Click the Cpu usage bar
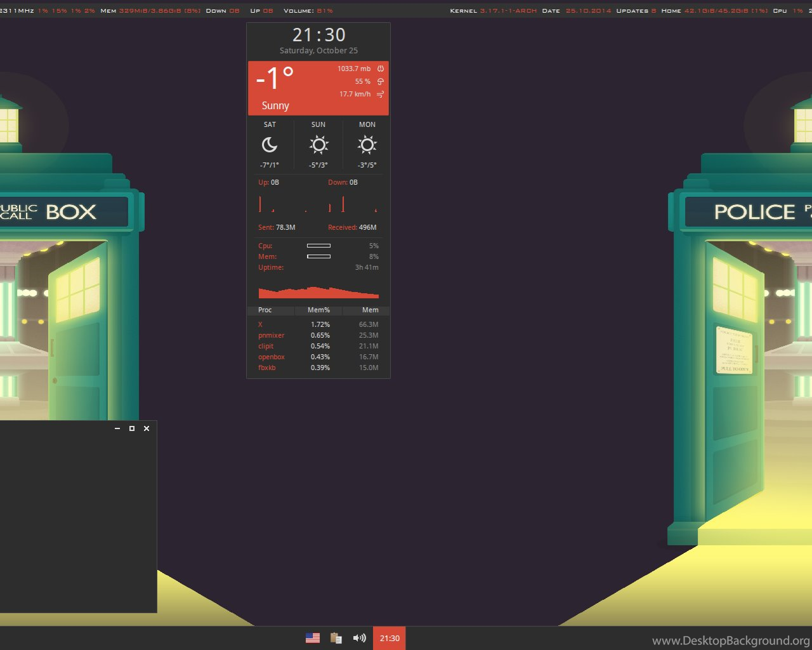812x650 pixels. (x=318, y=246)
